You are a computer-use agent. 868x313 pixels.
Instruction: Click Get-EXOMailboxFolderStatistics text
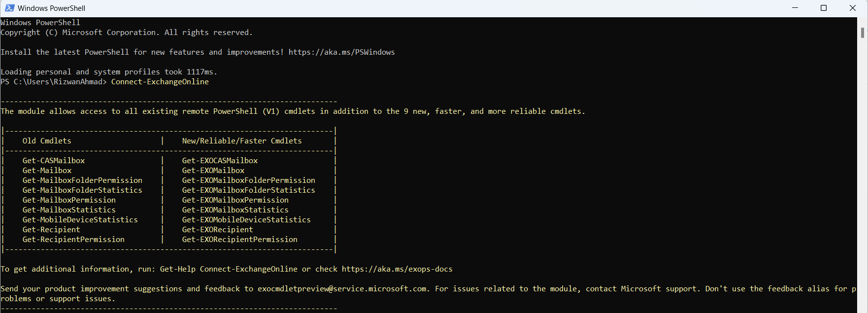coord(249,190)
